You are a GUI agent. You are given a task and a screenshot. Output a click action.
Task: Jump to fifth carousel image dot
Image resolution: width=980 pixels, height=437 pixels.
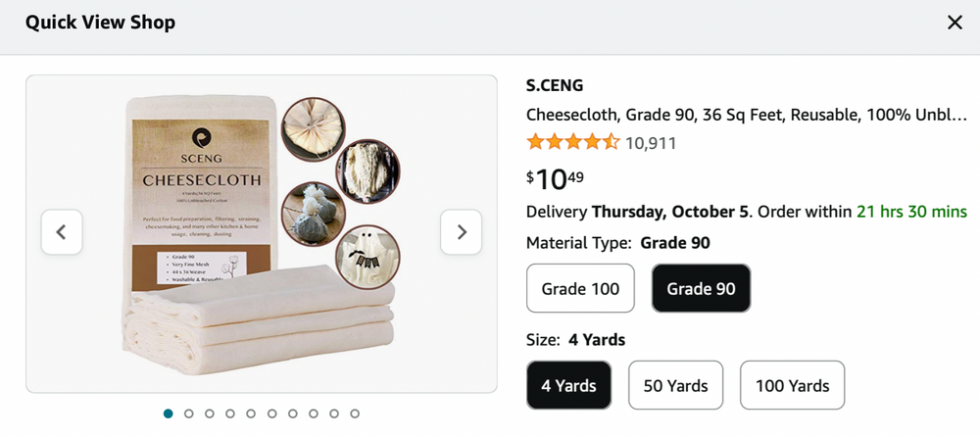tap(251, 413)
